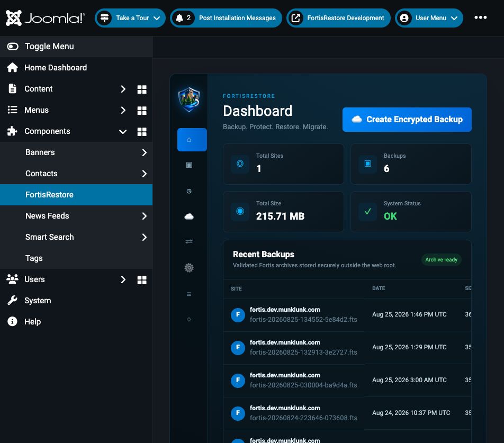
Task: Collapse the Components menu chevron
Action: pos(123,131)
